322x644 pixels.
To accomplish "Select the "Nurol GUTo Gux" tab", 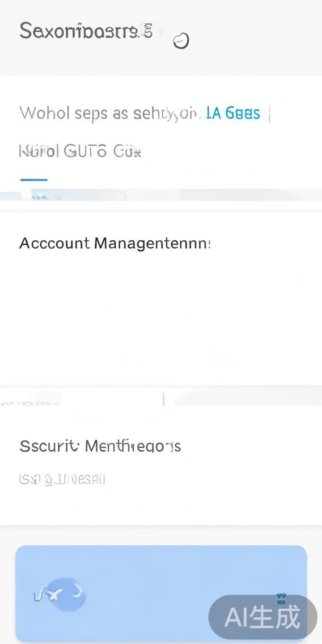I will (80, 152).
